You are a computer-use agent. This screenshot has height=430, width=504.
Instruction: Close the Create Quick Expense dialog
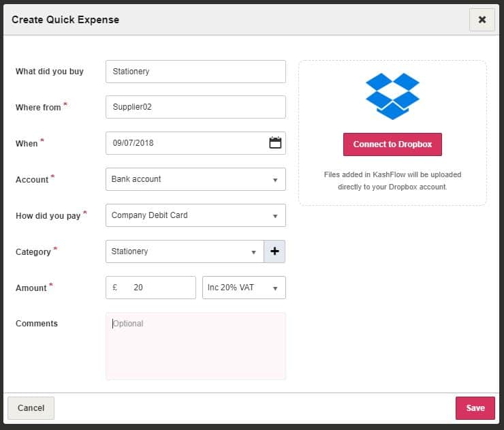(482, 20)
